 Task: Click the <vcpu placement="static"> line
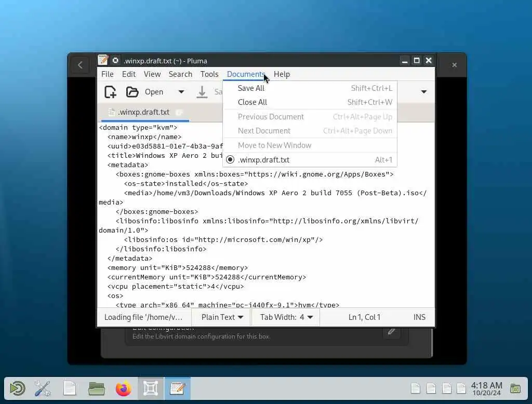click(x=176, y=286)
